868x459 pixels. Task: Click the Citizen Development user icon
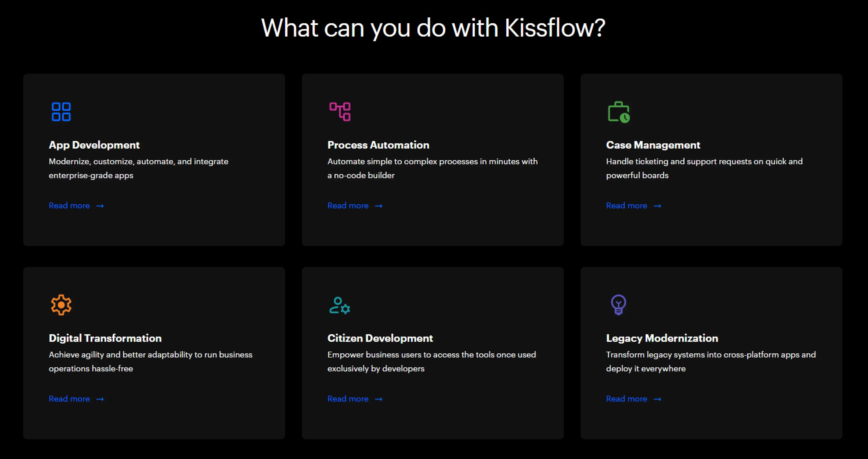click(339, 305)
